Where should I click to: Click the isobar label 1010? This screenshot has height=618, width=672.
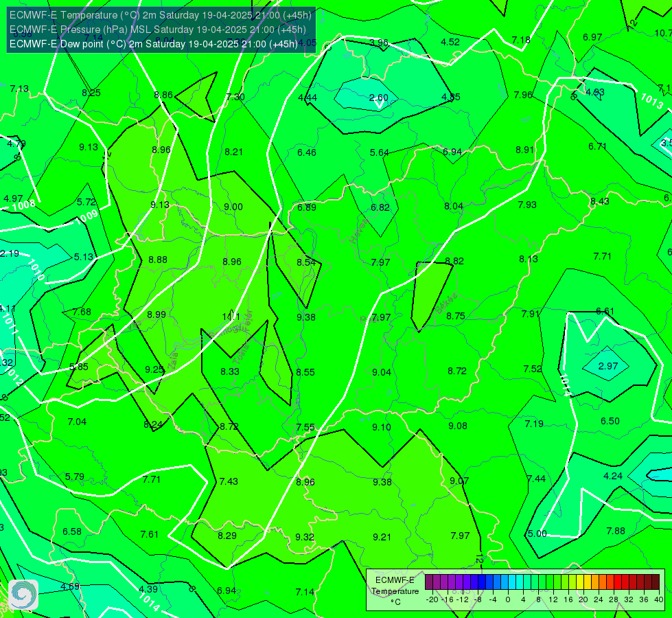(x=36, y=270)
